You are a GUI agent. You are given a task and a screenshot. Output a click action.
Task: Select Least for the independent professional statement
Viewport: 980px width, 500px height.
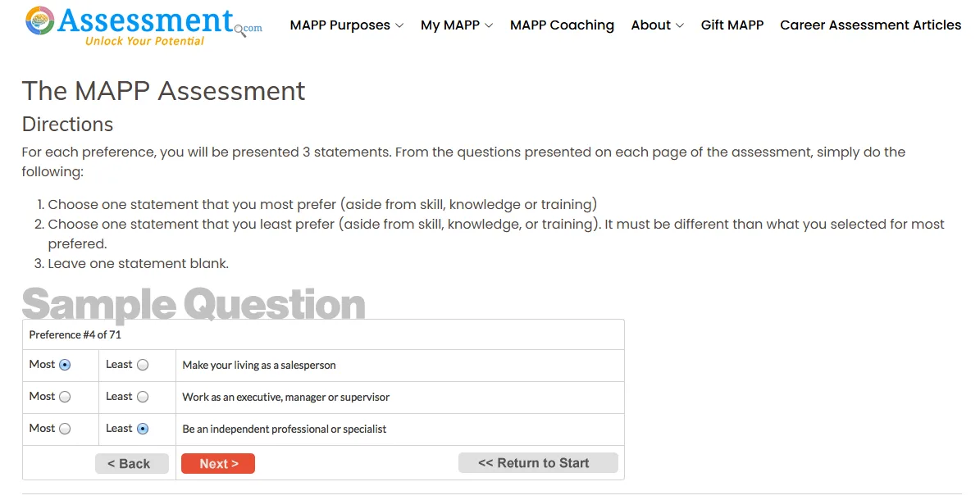coord(141,429)
